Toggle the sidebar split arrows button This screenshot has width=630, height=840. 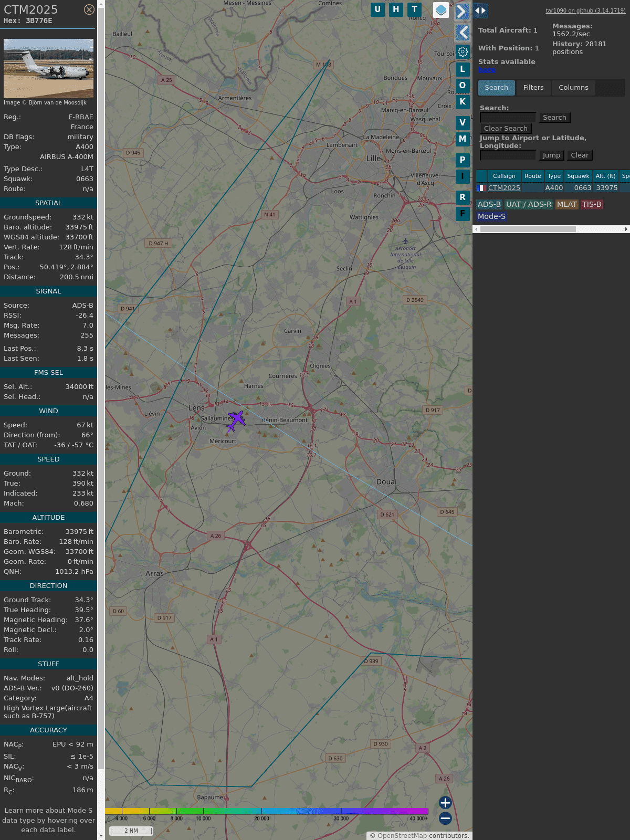coord(480,10)
